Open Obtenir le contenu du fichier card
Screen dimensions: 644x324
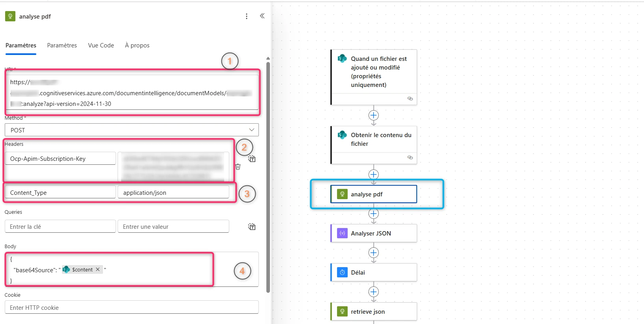point(374,145)
